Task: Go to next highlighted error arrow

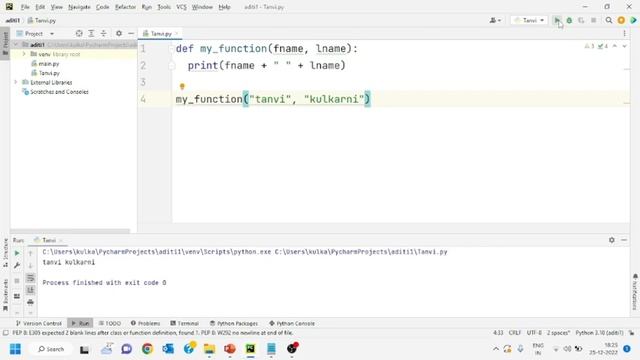Action: [624, 46]
